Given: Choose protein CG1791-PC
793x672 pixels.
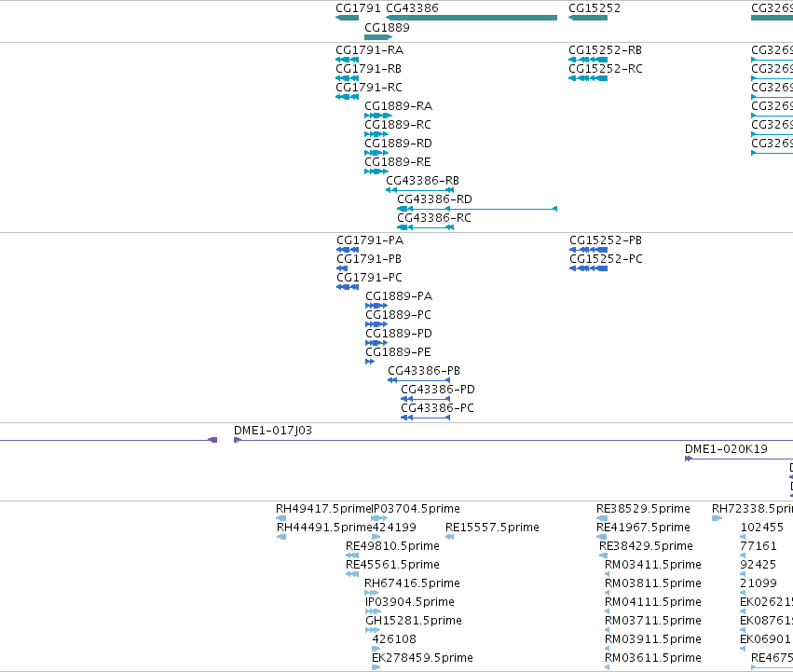Looking at the screenshot, I should click(x=370, y=278).
